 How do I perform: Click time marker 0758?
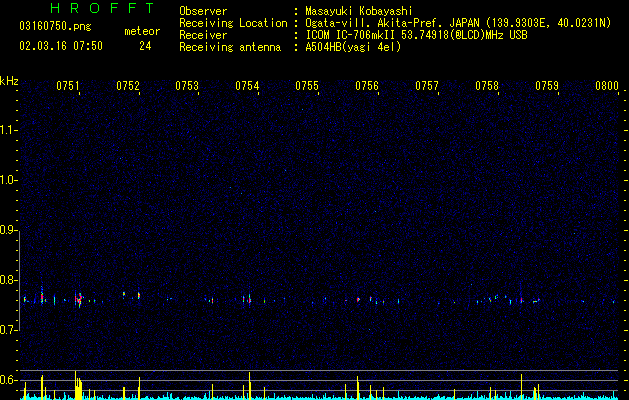click(487, 86)
